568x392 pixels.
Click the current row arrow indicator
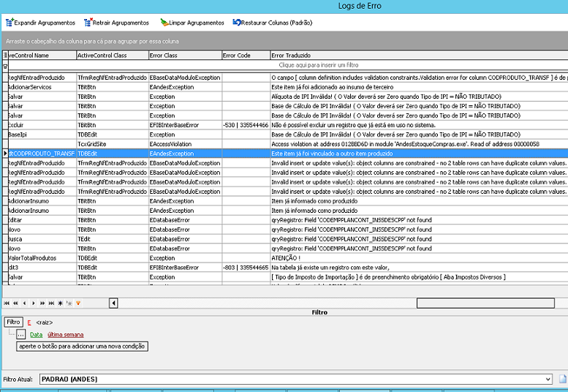(5, 154)
